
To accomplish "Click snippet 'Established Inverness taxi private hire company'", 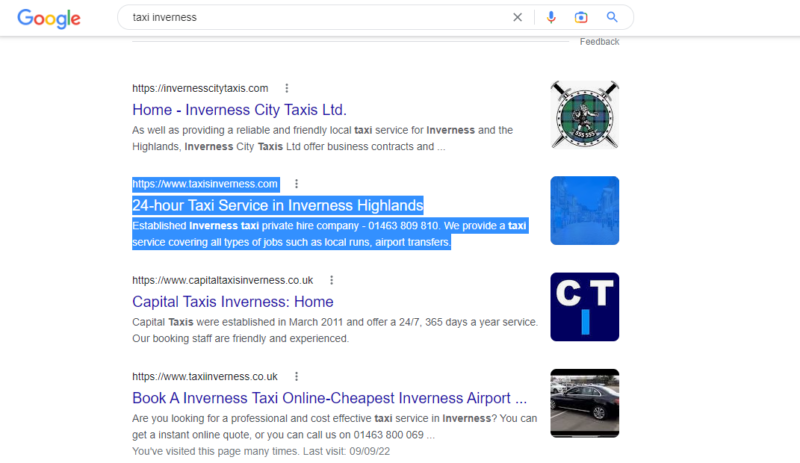I will tap(330, 234).
